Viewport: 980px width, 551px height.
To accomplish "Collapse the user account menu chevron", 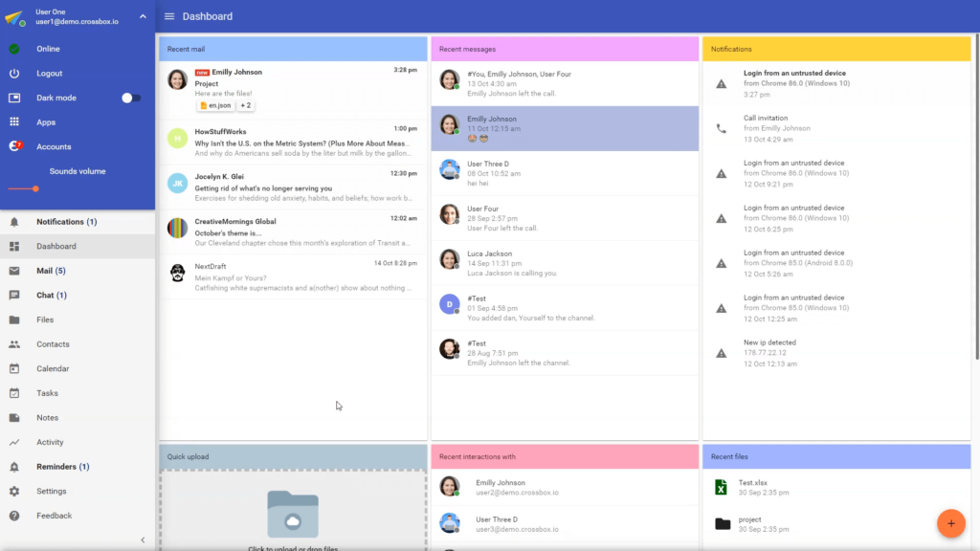I will point(143,16).
